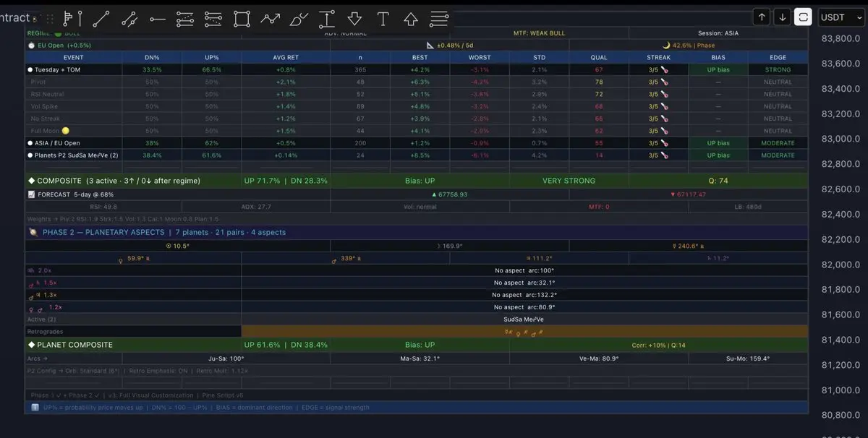The height and width of the screenshot is (438, 868).
Task: Click the 83,800.0 price axis label
Action: (x=841, y=38)
